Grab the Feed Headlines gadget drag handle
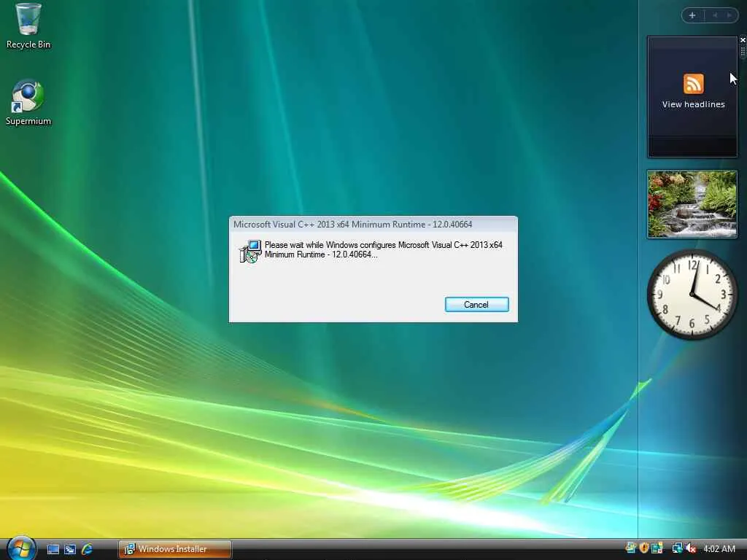Viewport: 747px width, 560px height. pos(742,52)
